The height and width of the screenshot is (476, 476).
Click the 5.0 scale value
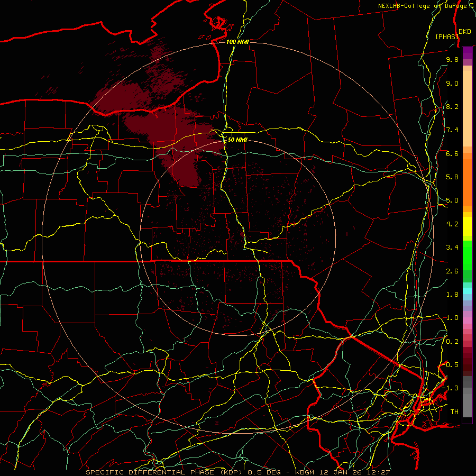(x=452, y=200)
